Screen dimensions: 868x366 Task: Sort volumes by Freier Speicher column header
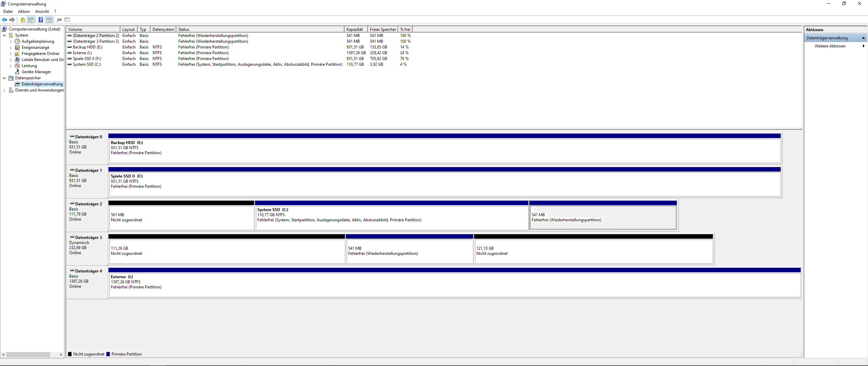tap(382, 29)
